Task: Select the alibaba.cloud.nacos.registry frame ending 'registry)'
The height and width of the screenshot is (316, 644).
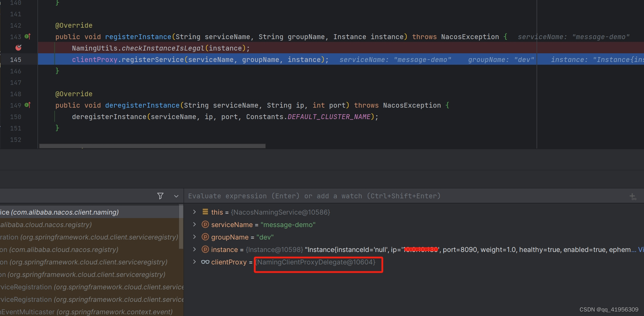Action: pyautogui.click(x=90, y=225)
